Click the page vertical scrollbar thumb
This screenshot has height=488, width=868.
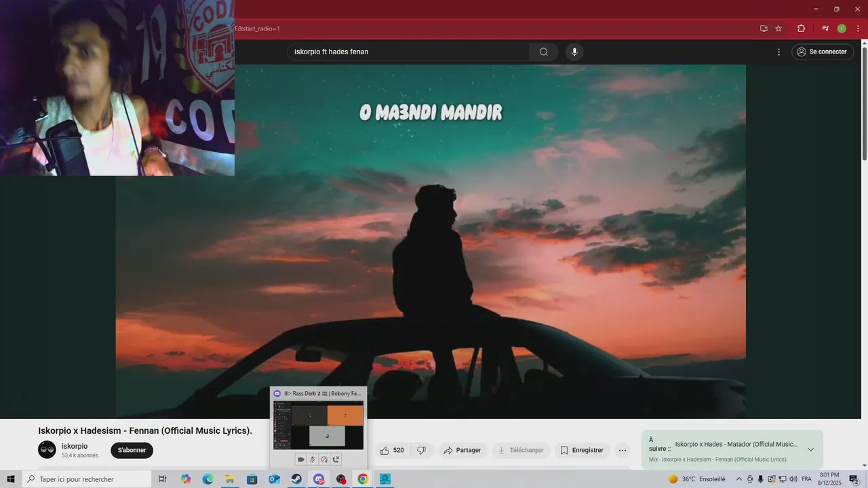[864, 104]
